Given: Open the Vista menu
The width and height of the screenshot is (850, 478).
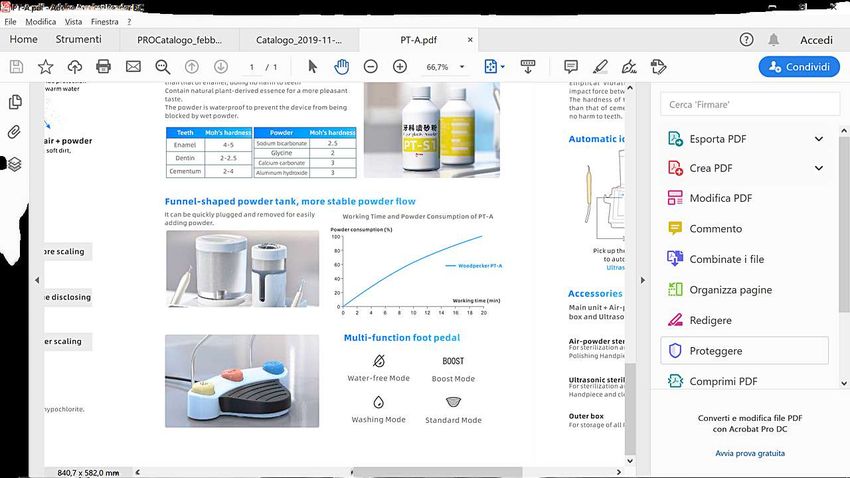Looking at the screenshot, I should pyautogui.click(x=73, y=22).
